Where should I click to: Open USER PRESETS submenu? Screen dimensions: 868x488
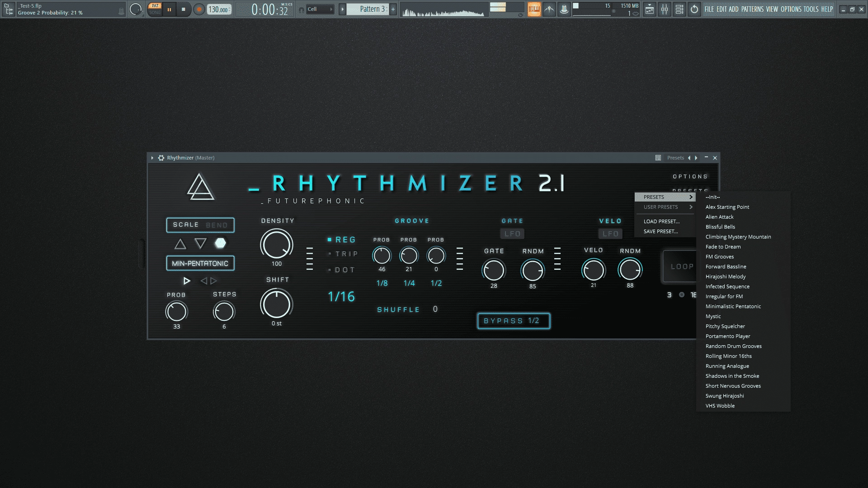[665, 207]
